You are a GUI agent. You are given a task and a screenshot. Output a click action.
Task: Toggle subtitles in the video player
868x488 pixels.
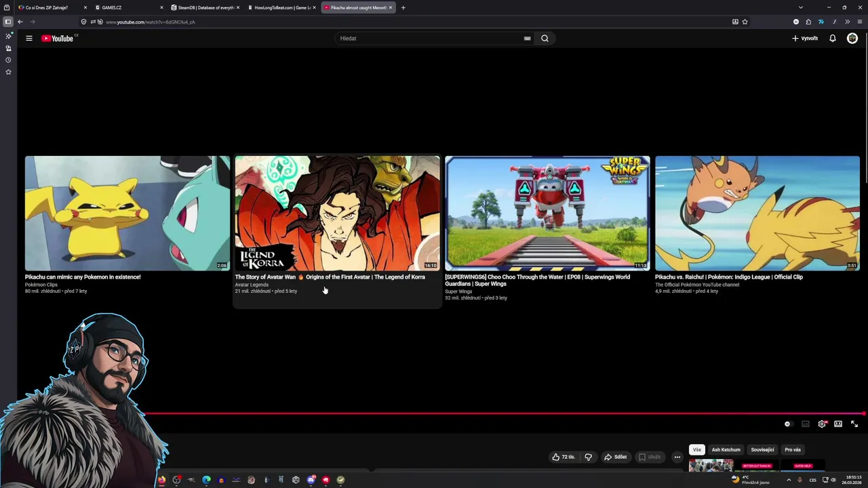click(806, 424)
